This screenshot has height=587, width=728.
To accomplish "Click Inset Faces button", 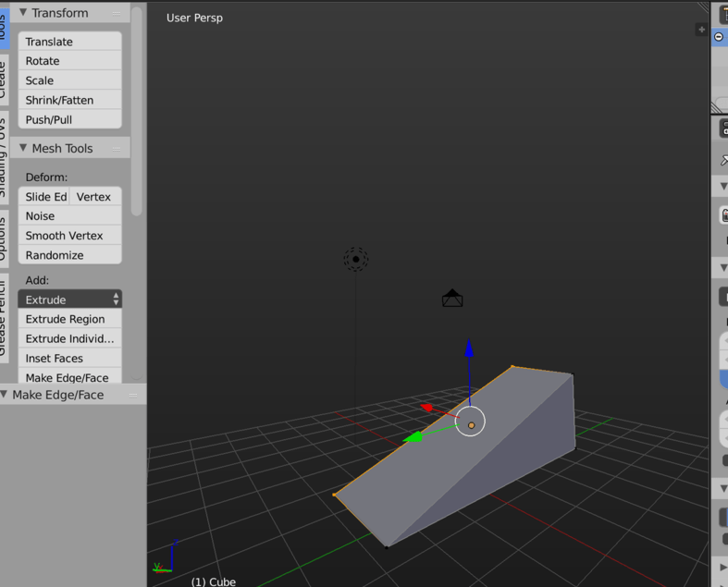I will click(69, 358).
